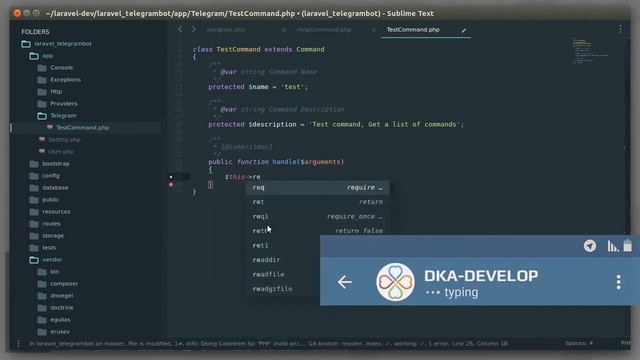Image resolution: width=640 pixels, height=360 pixels.
Task: Close the first Telegram.php tab
Action: tap(283, 30)
